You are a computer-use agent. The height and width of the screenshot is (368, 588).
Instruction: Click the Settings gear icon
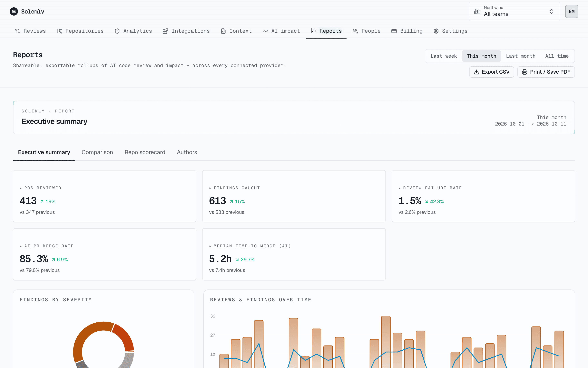click(x=436, y=31)
